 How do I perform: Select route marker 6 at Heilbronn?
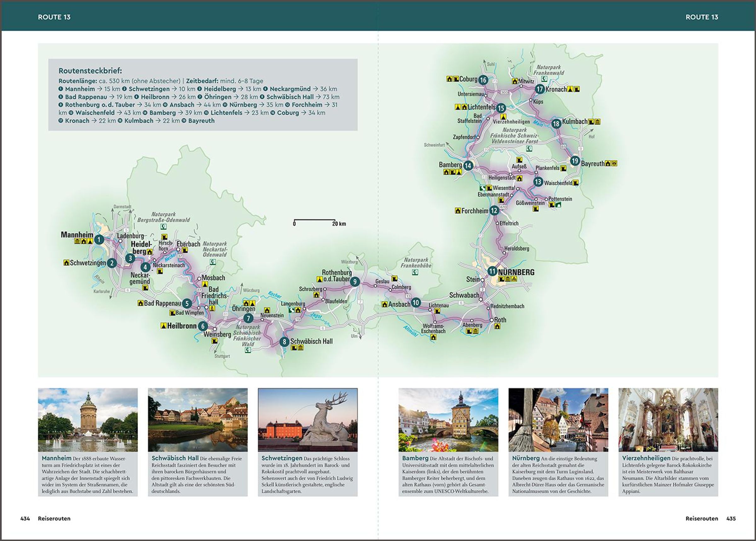[x=203, y=326]
